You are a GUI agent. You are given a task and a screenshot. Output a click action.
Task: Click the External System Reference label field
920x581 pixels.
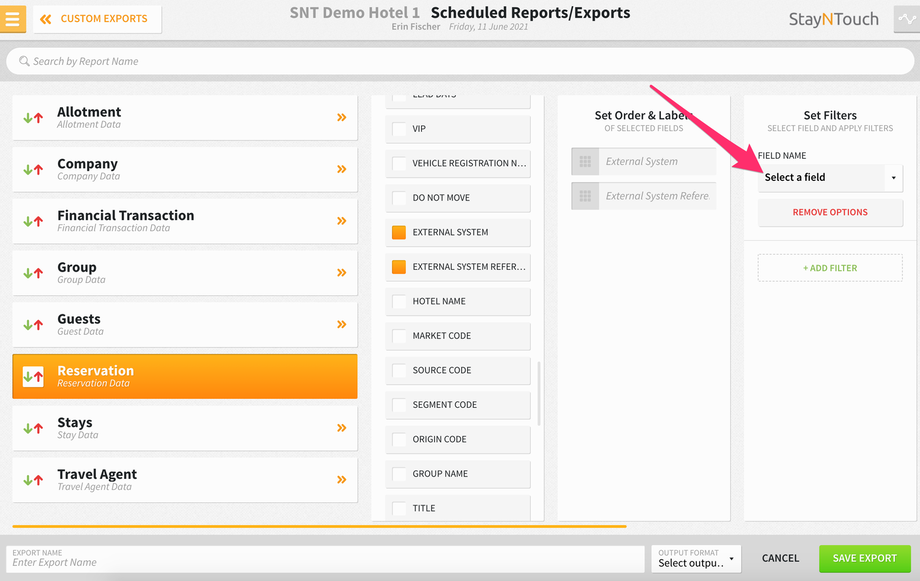pos(657,196)
